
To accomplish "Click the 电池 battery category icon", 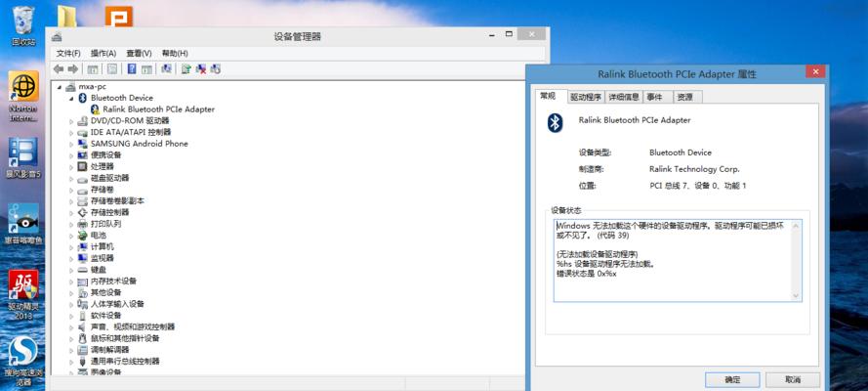I will (x=82, y=236).
